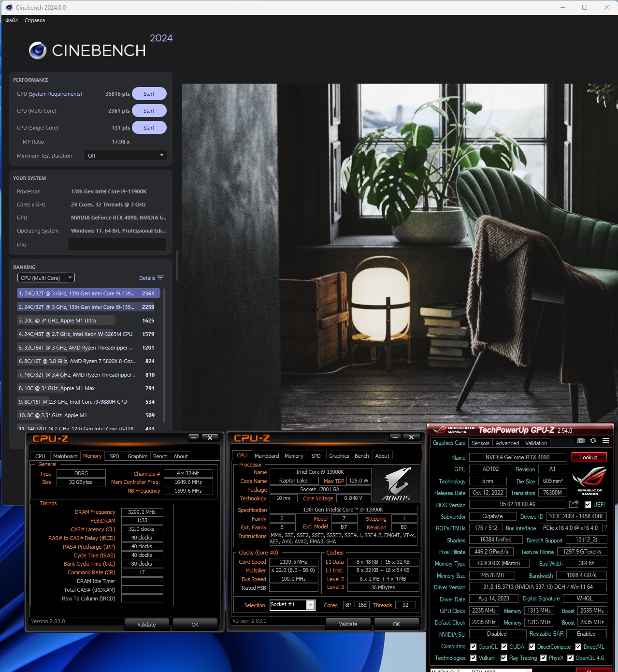Screen dimensions: 618x672
Task: Open GPU-Z Validation tab
Action: [536, 443]
